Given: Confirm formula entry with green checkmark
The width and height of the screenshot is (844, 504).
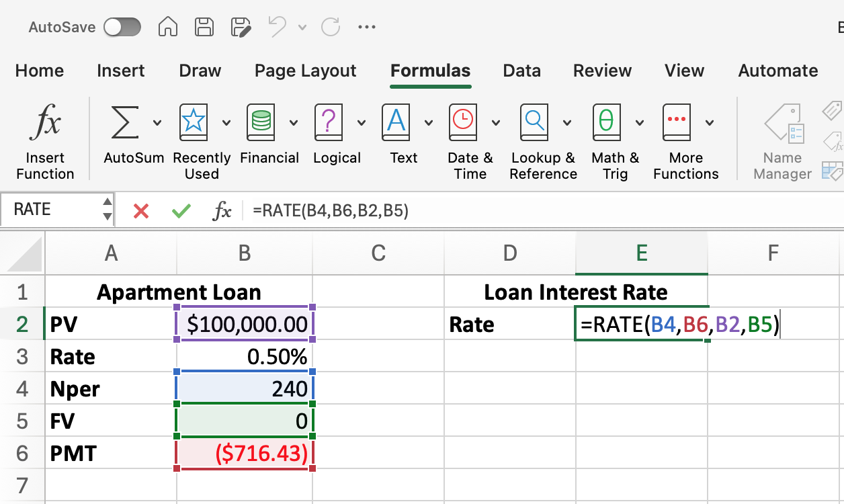Looking at the screenshot, I should [x=181, y=211].
